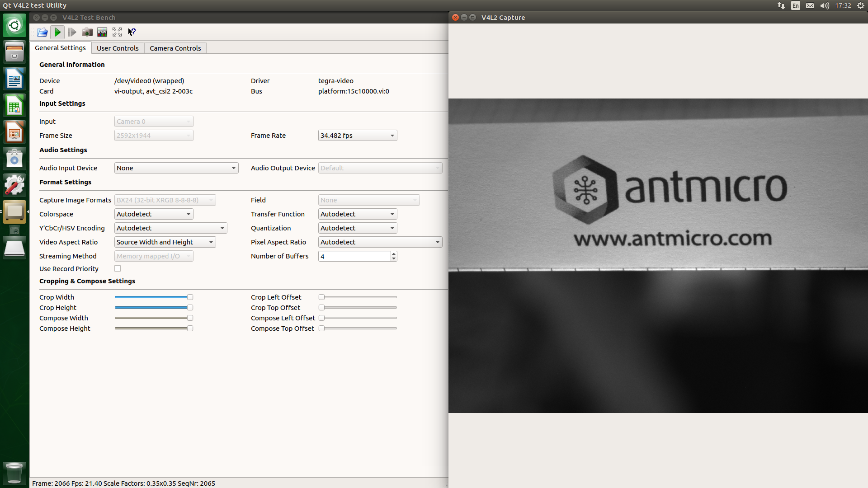Click the Crop Left Offset slider

click(358, 297)
